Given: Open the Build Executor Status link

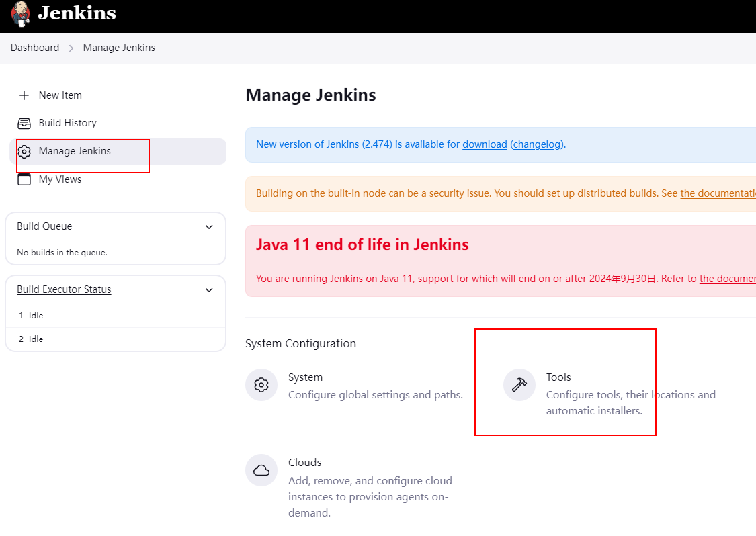Looking at the screenshot, I should [64, 289].
